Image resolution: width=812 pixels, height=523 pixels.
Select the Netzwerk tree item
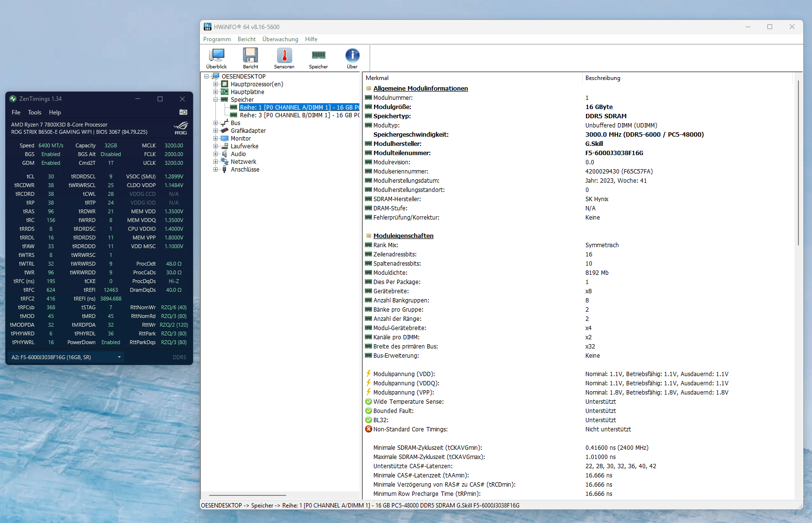coord(243,162)
